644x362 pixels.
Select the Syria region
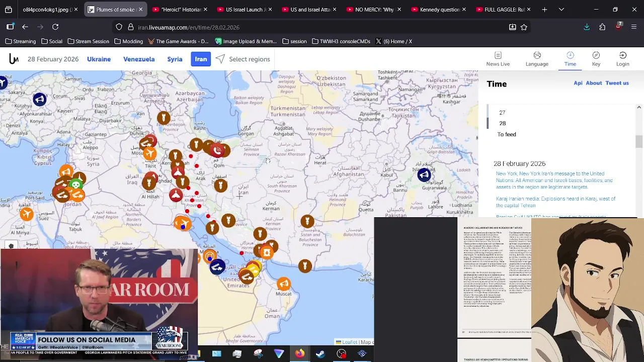(175, 59)
